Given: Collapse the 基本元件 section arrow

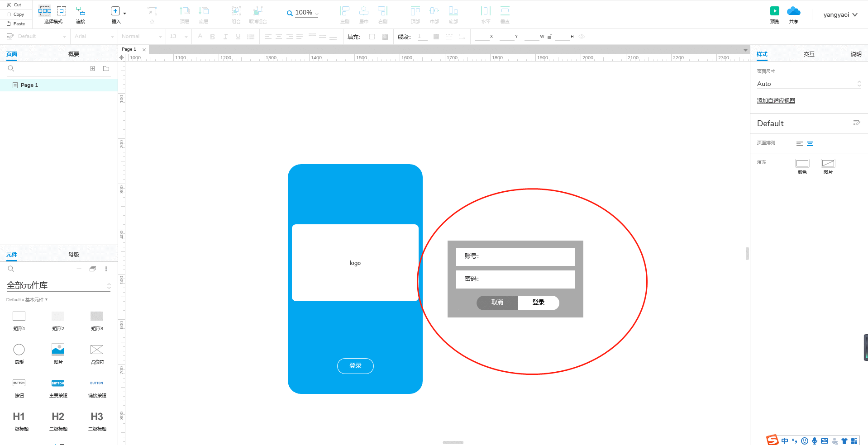Looking at the screenshot, I should pos(46,299).
